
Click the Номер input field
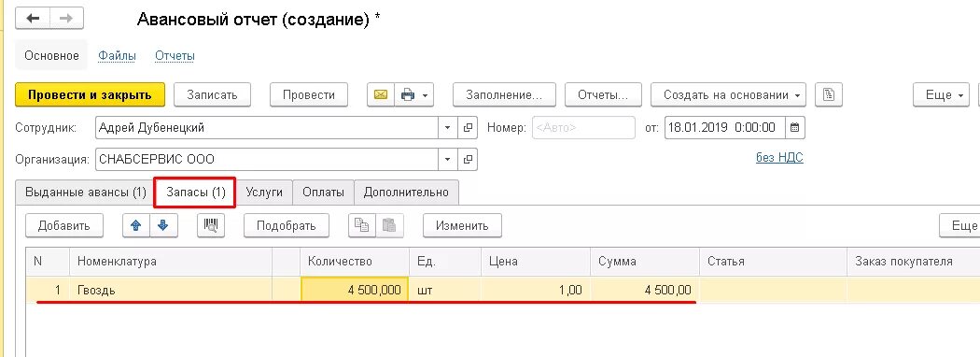click(x=583, y=128)
